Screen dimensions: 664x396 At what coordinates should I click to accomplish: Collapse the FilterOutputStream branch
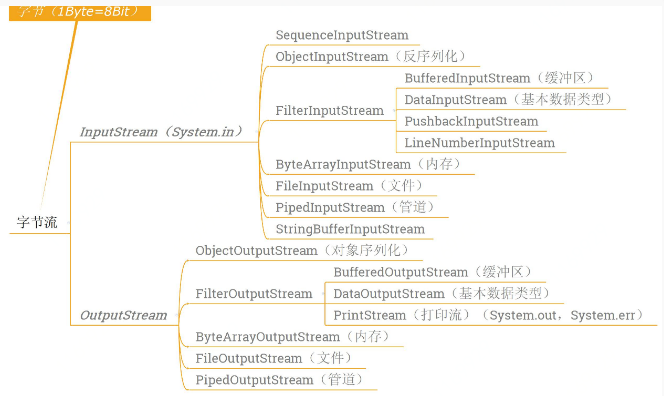(323, 294)
